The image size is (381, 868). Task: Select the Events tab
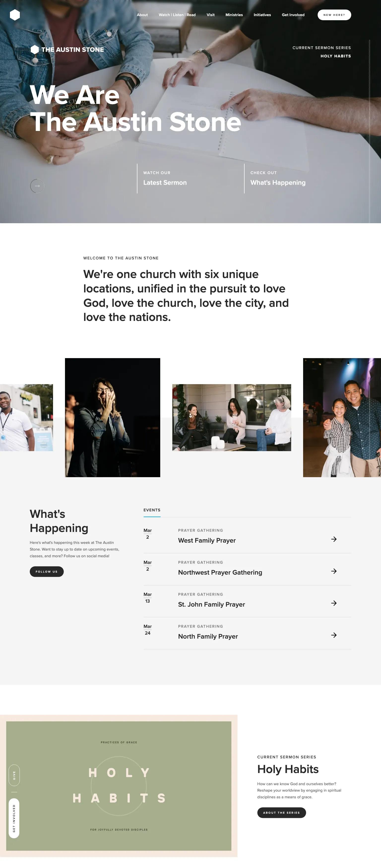coord(152,510)
